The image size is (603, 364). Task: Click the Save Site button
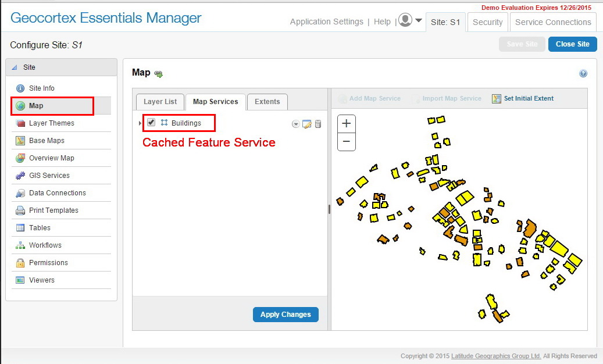pos(522,44)
